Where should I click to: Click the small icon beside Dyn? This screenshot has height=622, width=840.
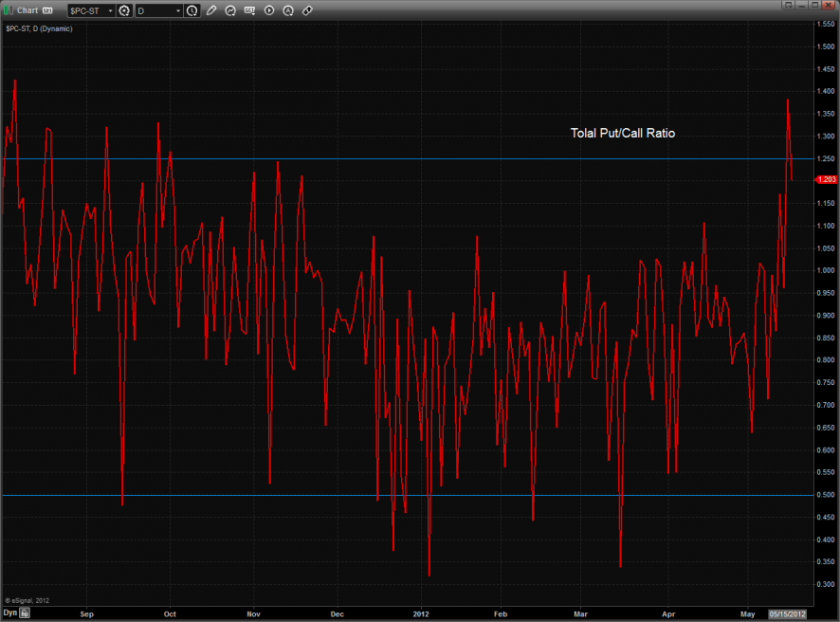(x=26, y=613)
